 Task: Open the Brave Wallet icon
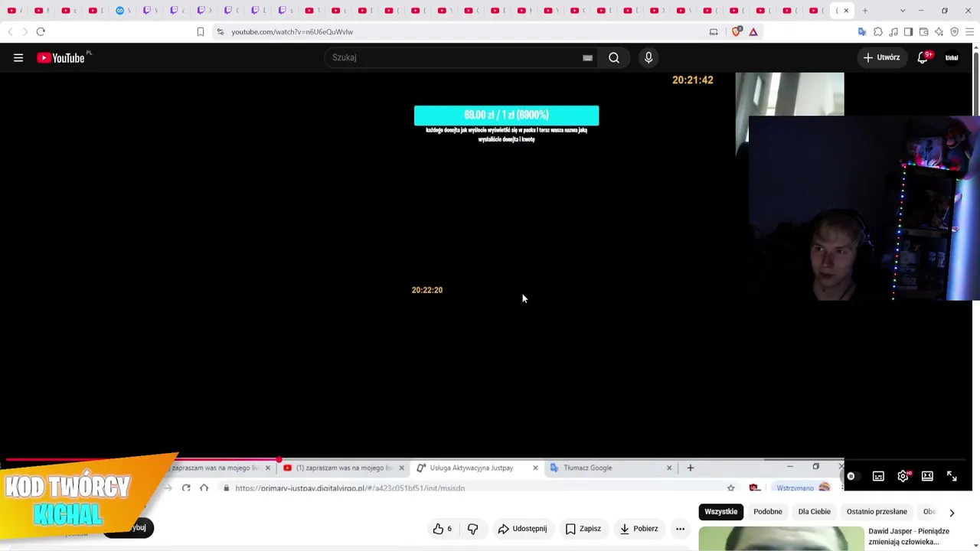click(x=923, y=32)
